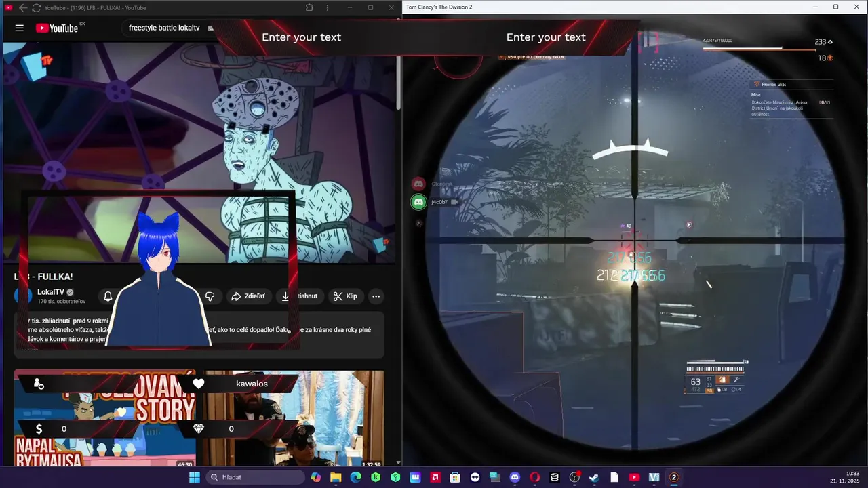This screenshot has width=868, height=488.
Task: Open the LokalTV channel name link
Action: click(51, 292)
